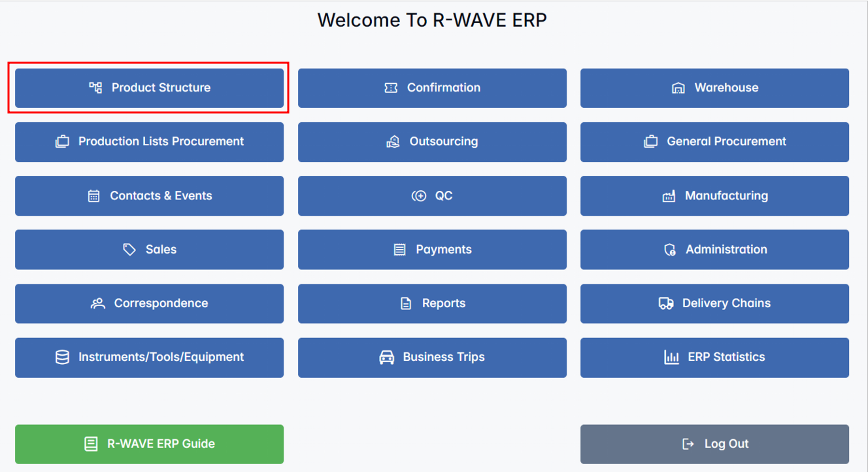Click the Contacts & Events calendar icon
The image size is (868, 472).
click(x=94, y=195)
